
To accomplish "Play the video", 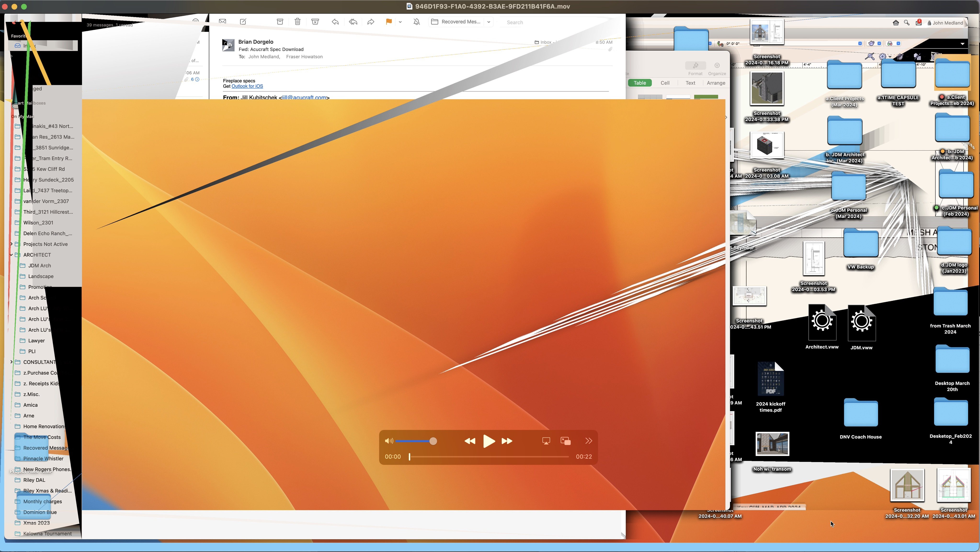I will (489, 441).
